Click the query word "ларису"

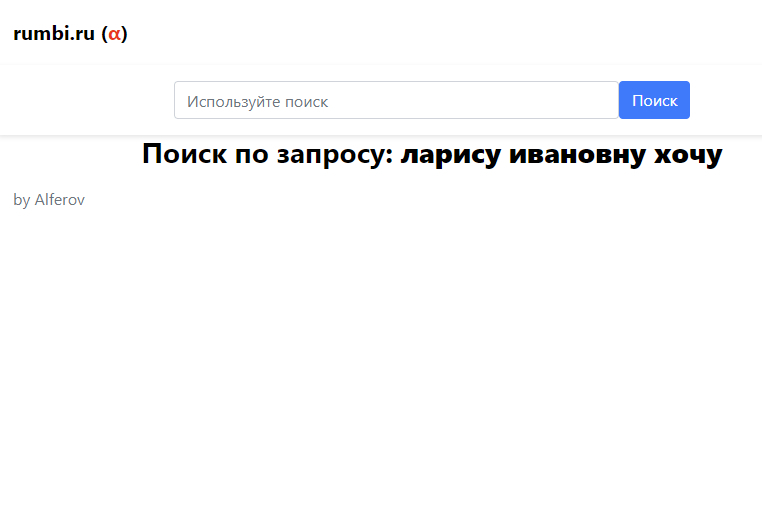coord(450,155)
